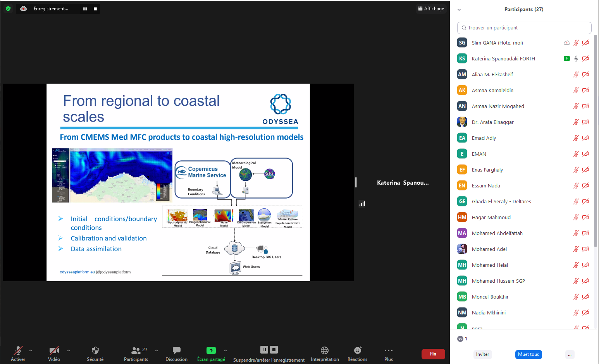Click the Trouver un participant search field

[x=524, y=28]
